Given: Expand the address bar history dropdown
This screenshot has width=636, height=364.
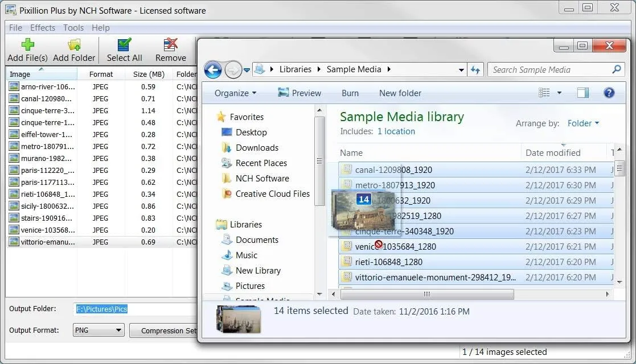Looking at the screenshot, I should (461, 70).
